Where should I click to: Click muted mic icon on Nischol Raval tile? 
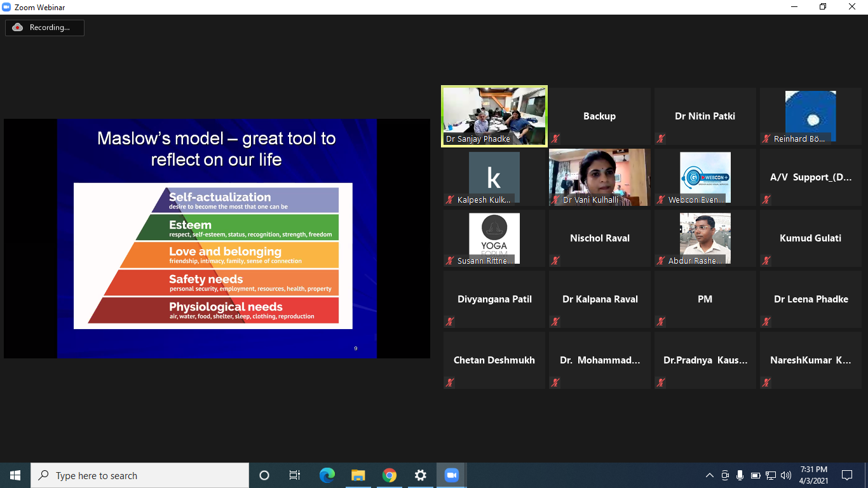556,261
